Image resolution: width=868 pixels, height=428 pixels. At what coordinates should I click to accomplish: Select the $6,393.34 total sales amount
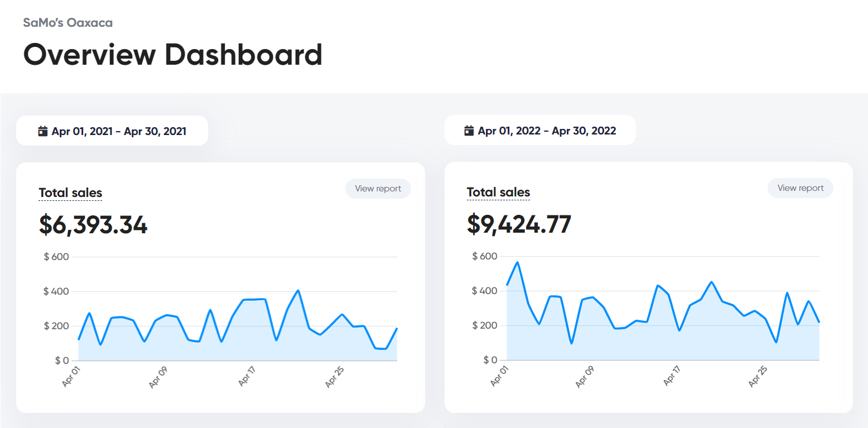[93, 225]
